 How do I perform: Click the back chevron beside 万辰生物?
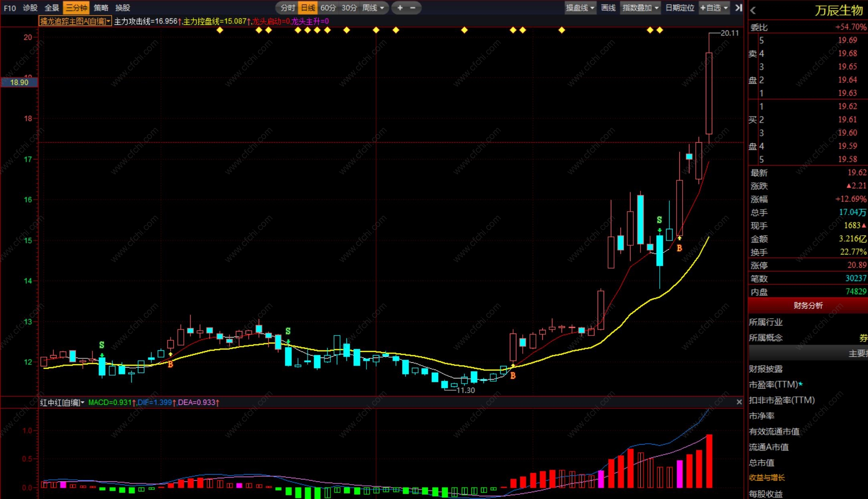pyautogui.click(x=753, y=11)
